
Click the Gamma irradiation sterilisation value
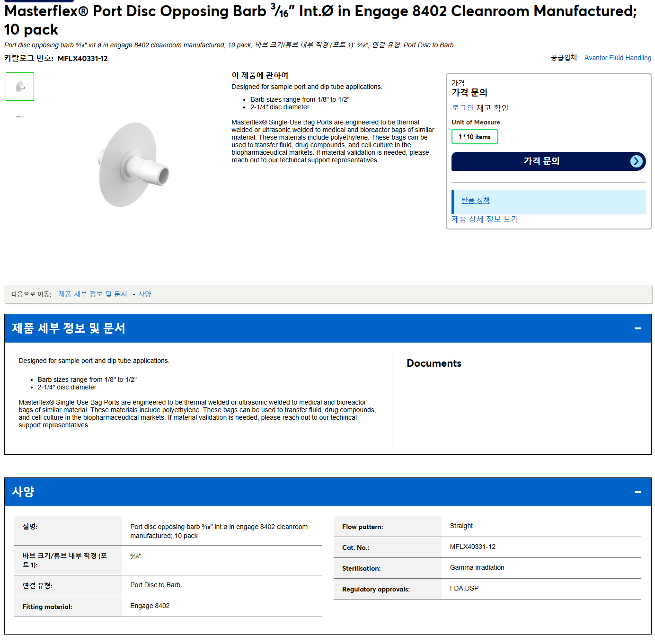[x=477, y=567]
